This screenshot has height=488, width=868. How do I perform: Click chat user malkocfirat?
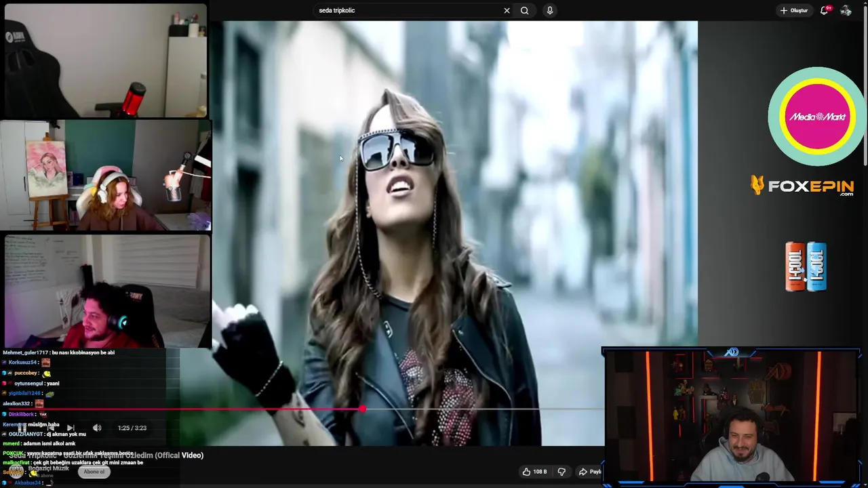16,463
